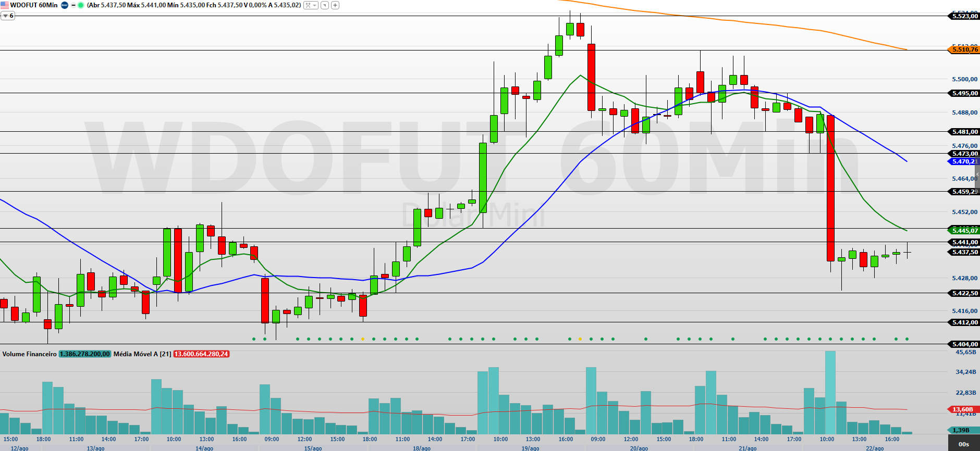Click the red Média Móvel value badge

[x=201, y=354]
